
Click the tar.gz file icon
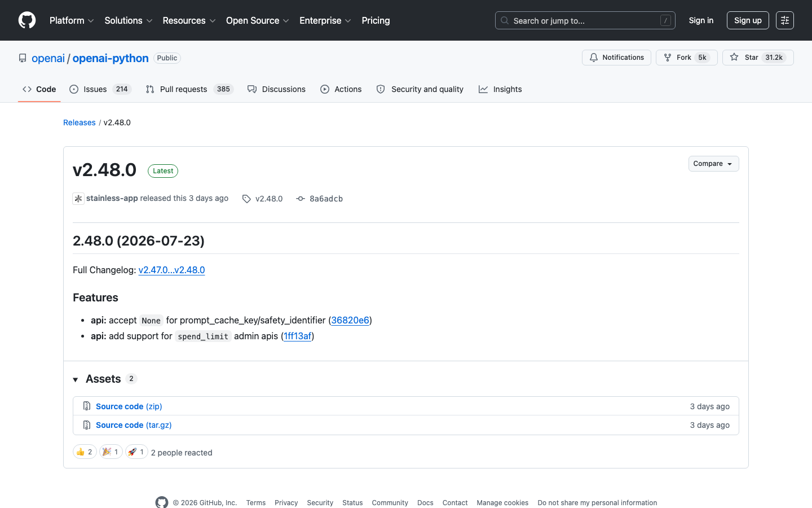[x=87, y=424]
